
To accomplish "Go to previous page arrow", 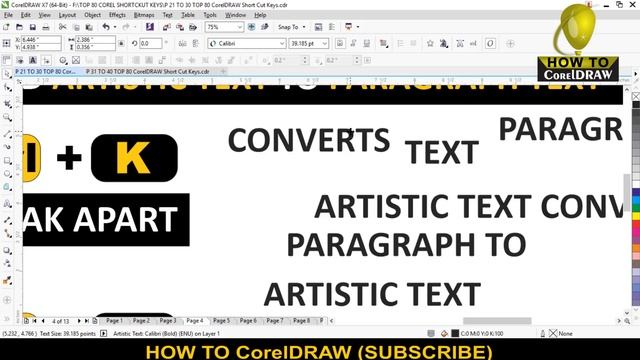I will [x=42, y=321].
